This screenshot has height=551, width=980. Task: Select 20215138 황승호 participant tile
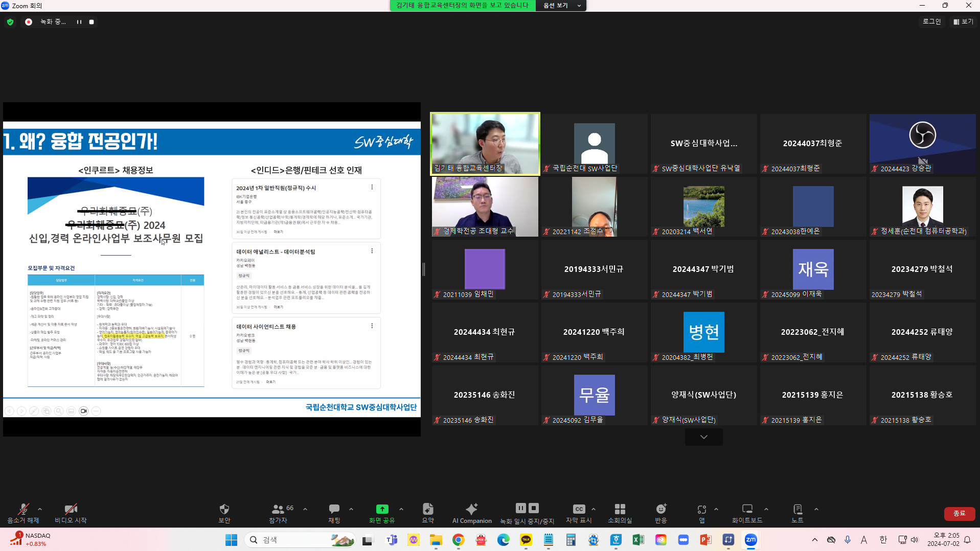pyautogui.click(x=923, y=395)
